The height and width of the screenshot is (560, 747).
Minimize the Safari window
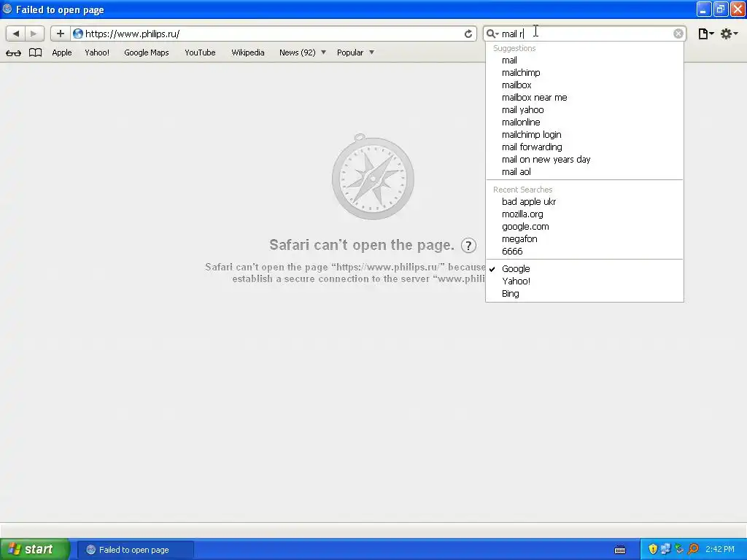(704, 9)
